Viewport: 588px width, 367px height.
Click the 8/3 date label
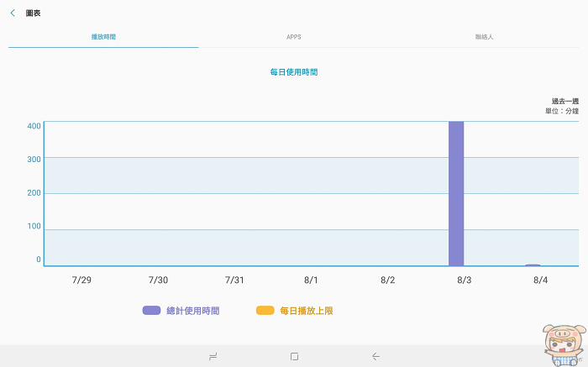click(x=464, y=280)
